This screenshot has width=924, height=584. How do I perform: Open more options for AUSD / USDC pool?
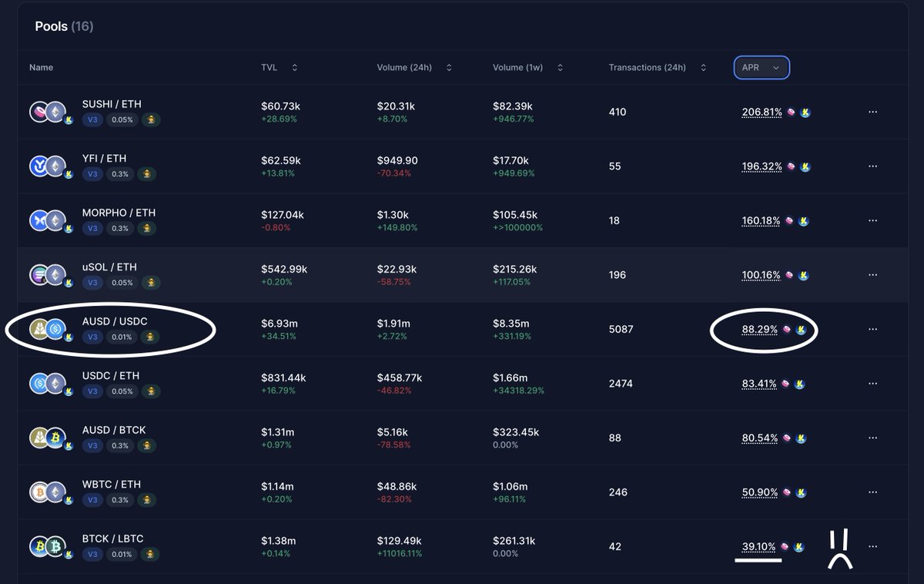[872, 329]
